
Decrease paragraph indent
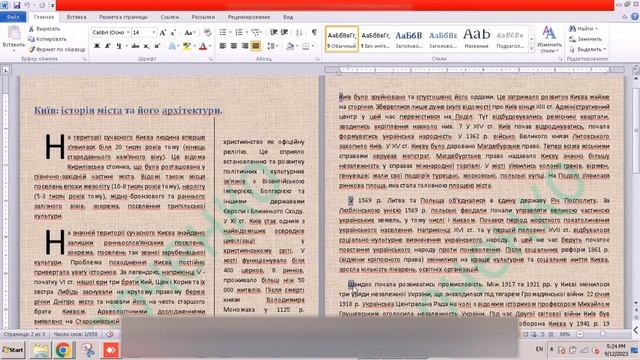273,32
